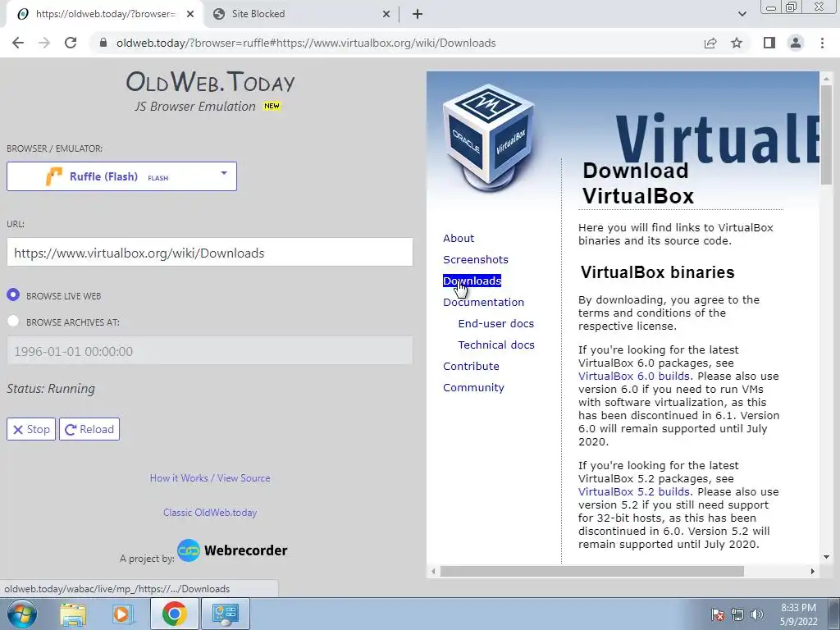The image size is (840, 630).
Task: Click the emulator horizontal scrollbar thumb
Action: pyautogui.click(x=592, y=572)
